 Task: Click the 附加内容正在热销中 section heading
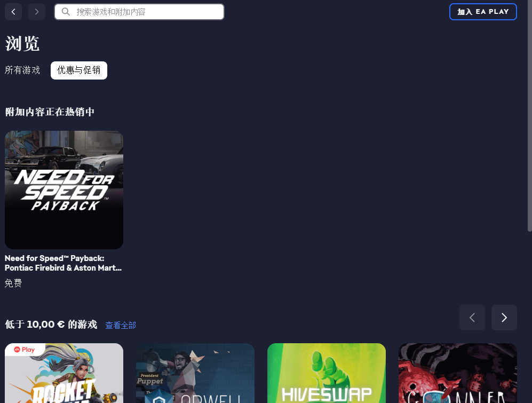pos(50,112)
